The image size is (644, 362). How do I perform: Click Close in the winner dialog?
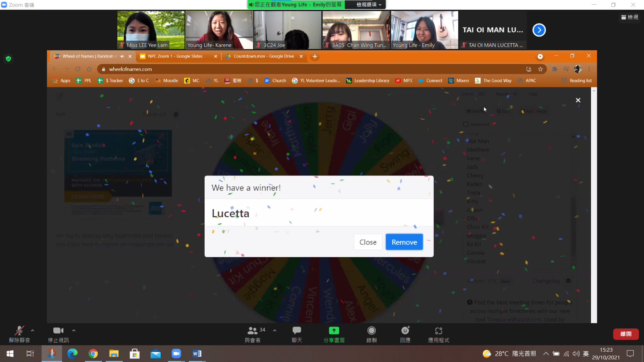pos(368,242)
